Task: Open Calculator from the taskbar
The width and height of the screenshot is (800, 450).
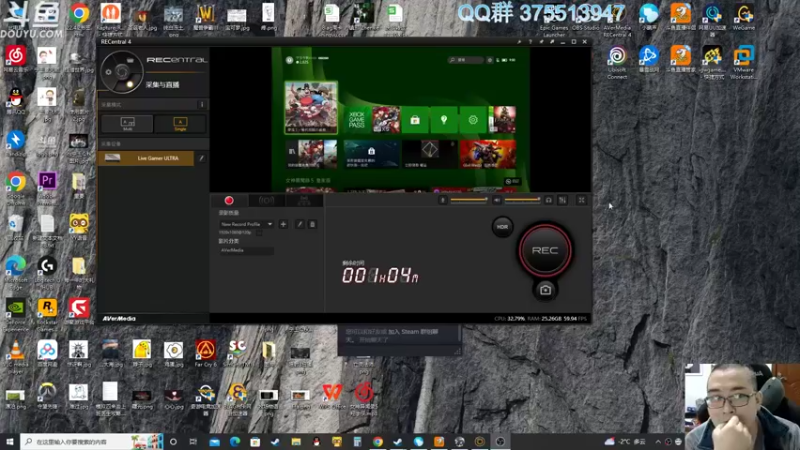Action: coord(357,442)
